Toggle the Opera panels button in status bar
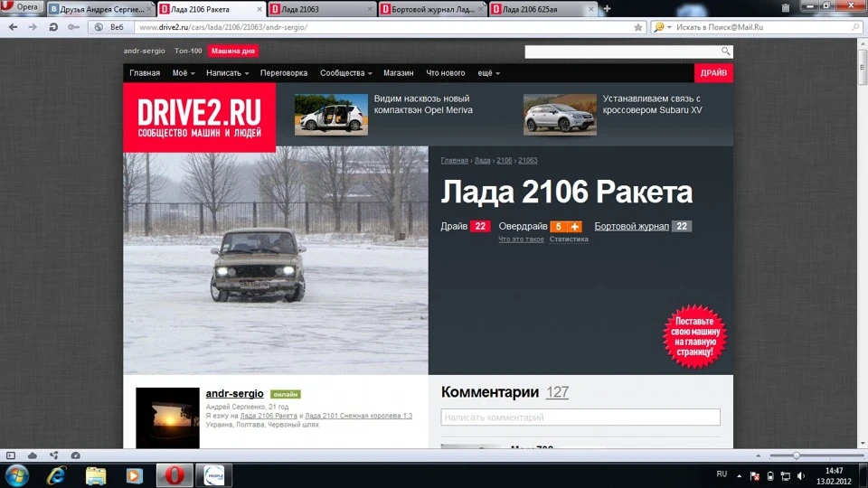 pos(11,455)
